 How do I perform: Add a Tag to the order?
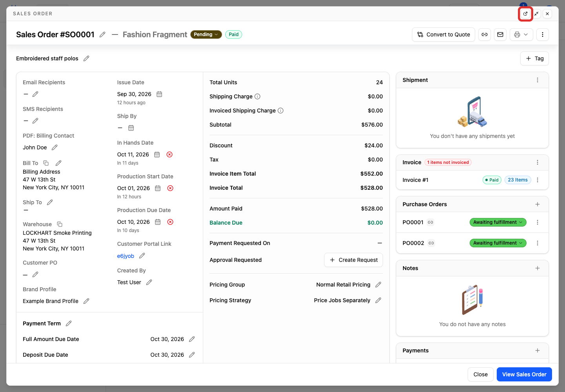pos(534,58)
